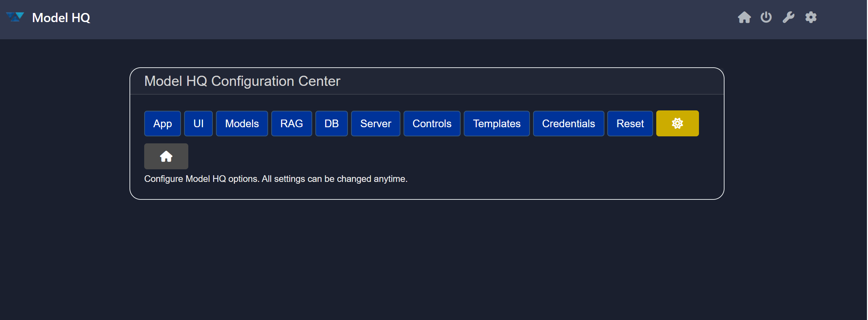Open the Server configuration
This screenshot has width=868, height=320.
tap(376, 123)
